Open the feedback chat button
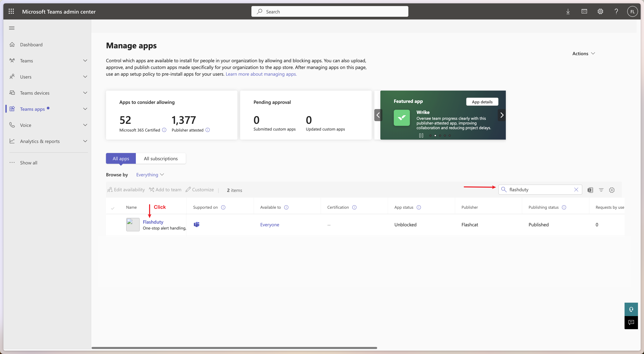Image resolution: width=644 pixels, height=354 pixels. (631, 322)
